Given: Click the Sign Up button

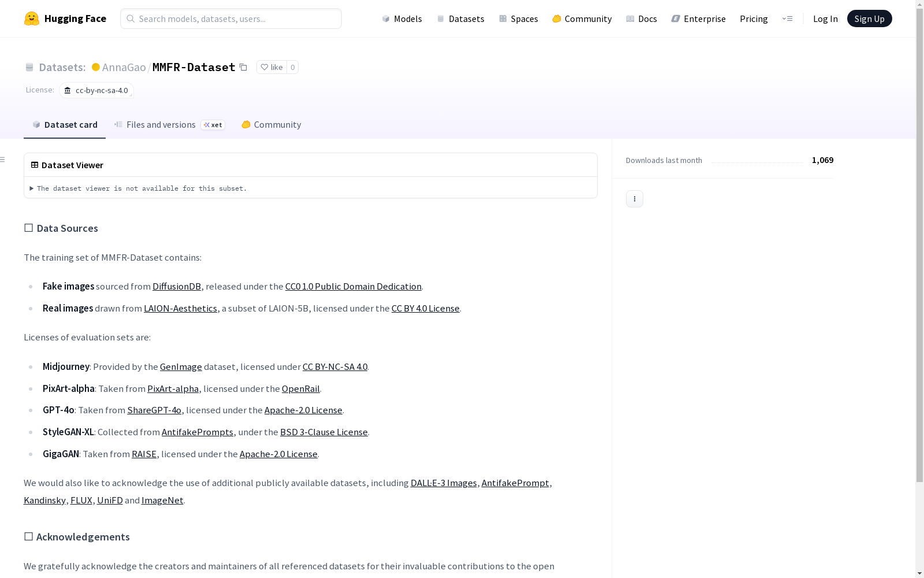Looking at the screenshot, I should [869, 18].
